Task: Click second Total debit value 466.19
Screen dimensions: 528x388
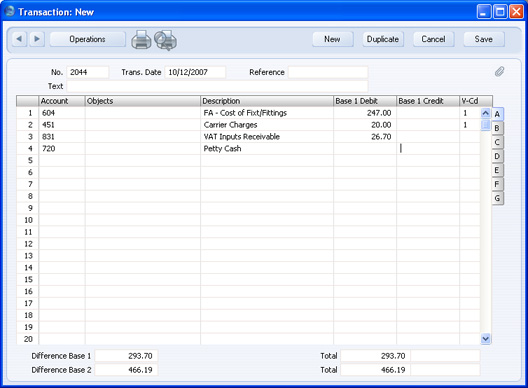Action: [x=376, y=370]
